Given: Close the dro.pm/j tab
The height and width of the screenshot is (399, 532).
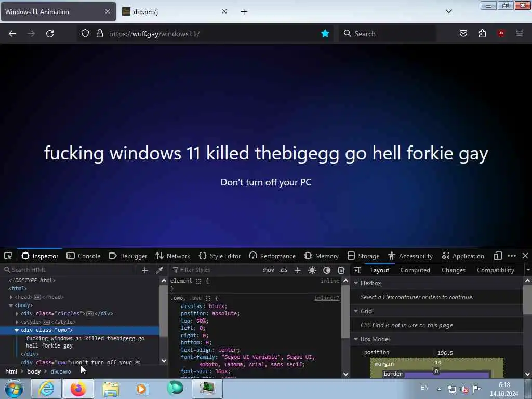Looking at the screenshot, I should point(224,11).
